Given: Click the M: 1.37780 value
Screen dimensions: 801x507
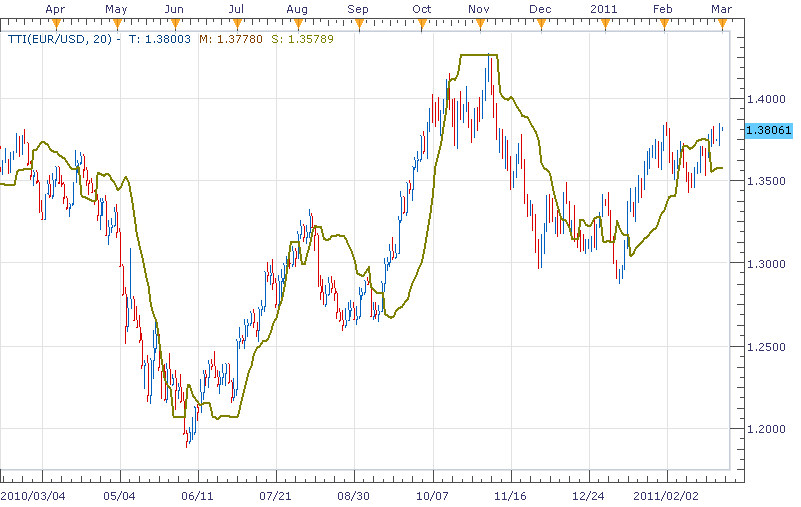Looking at the screenshot, I should [x=231, y=39].
